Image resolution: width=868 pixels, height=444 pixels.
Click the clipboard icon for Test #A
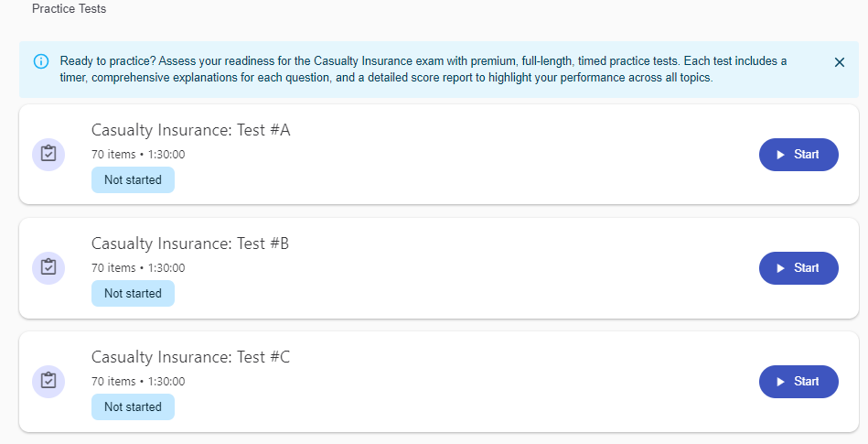point(48,154)
